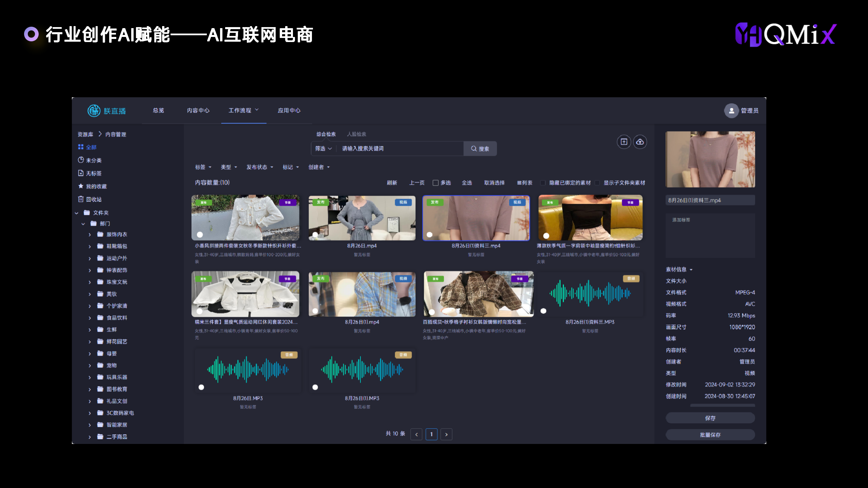
Task: Enable the 多选 checkbox
Action: (x=436, y=183)
